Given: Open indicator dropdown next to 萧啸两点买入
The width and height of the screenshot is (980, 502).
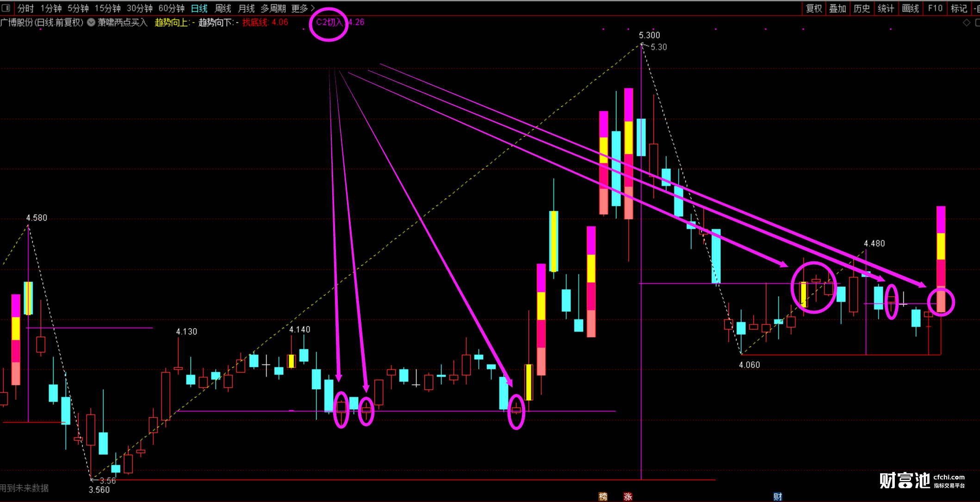Looking at the screenshot, I should click(x=91, y=22).
